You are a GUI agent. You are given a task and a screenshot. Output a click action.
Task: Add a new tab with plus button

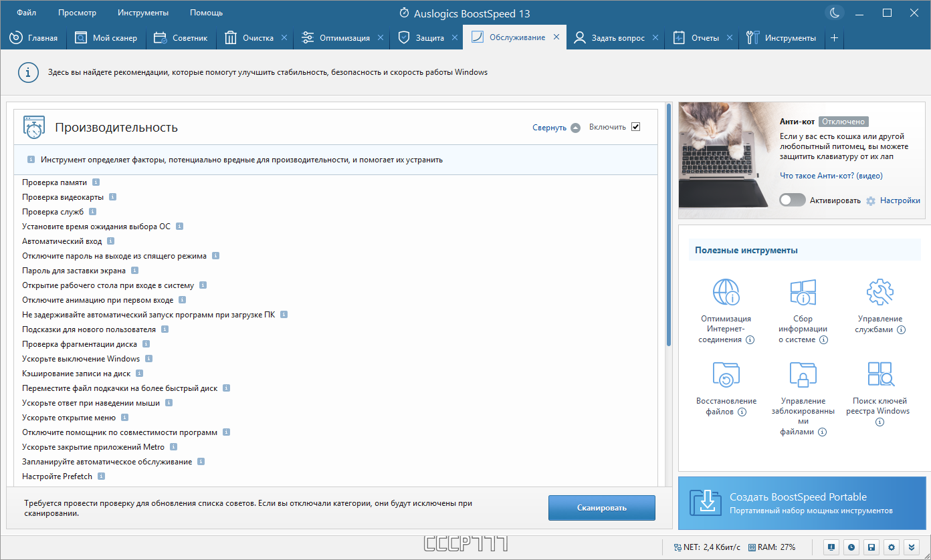pos(834,38)
